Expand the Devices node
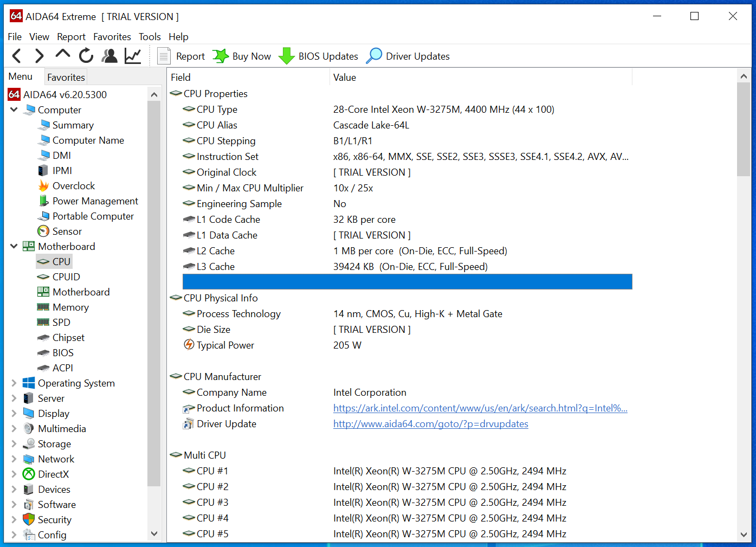Viewport: 756px width, 547px height. [x=14, y=489]
